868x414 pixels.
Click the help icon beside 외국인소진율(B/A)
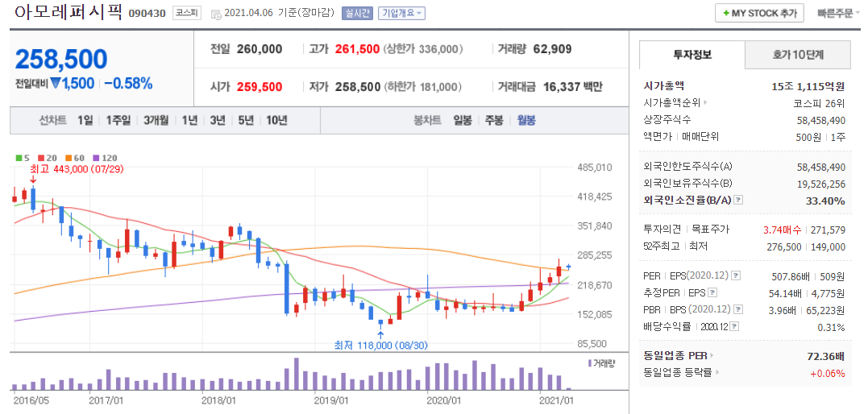point(738,200)
